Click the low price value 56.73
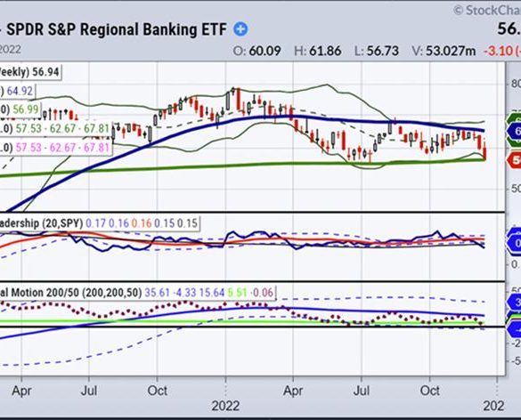This screenshot has height=420, width=521. (x=382, y=51)
